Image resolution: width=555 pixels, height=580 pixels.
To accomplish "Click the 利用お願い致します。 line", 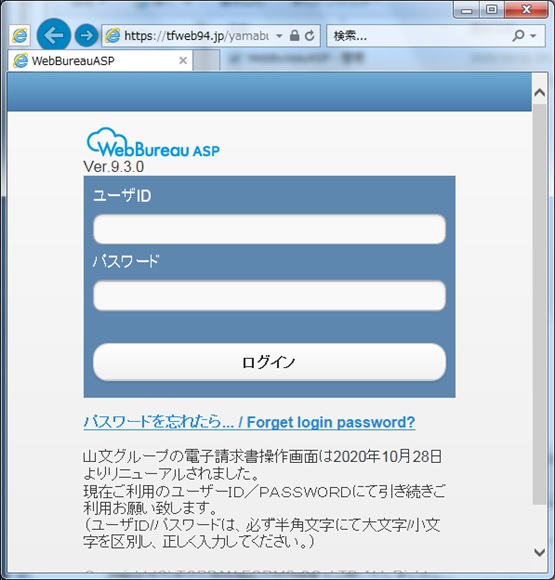I will tap(150, 508).
